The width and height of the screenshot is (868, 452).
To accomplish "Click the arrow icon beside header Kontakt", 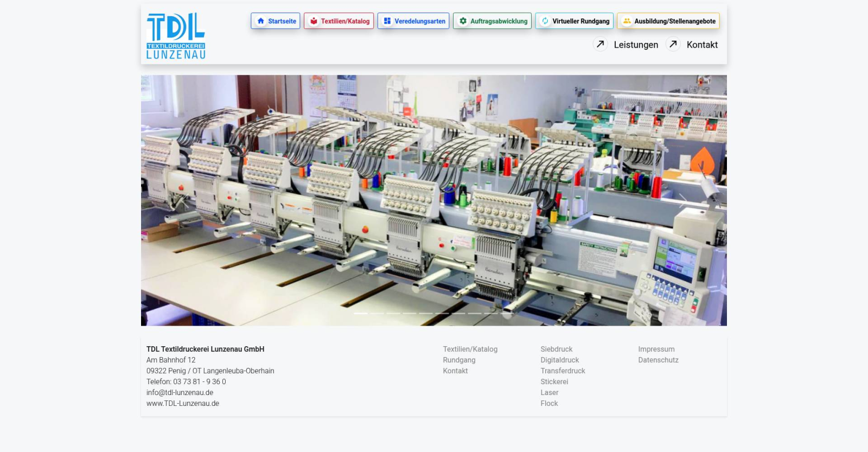I will click(x=673, y=44).
